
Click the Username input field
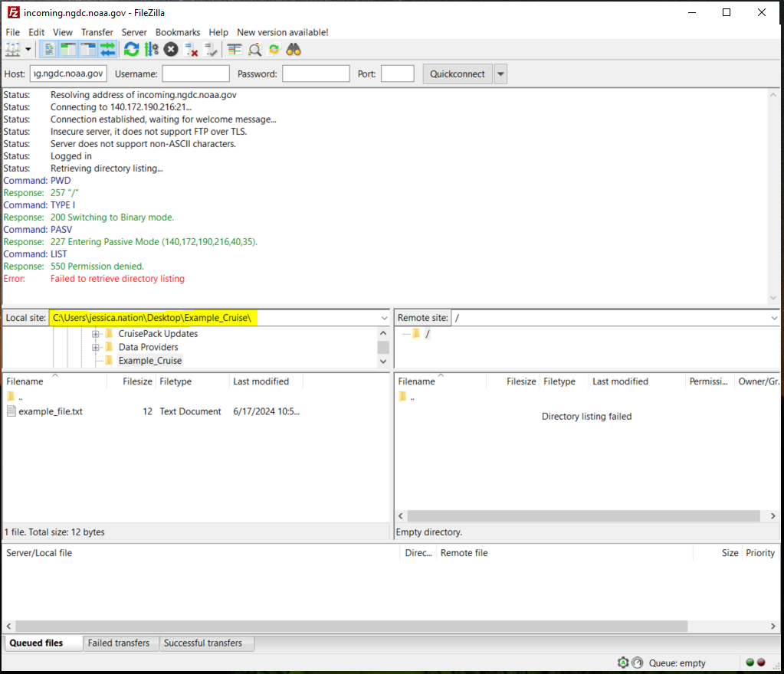coord(196,74)
